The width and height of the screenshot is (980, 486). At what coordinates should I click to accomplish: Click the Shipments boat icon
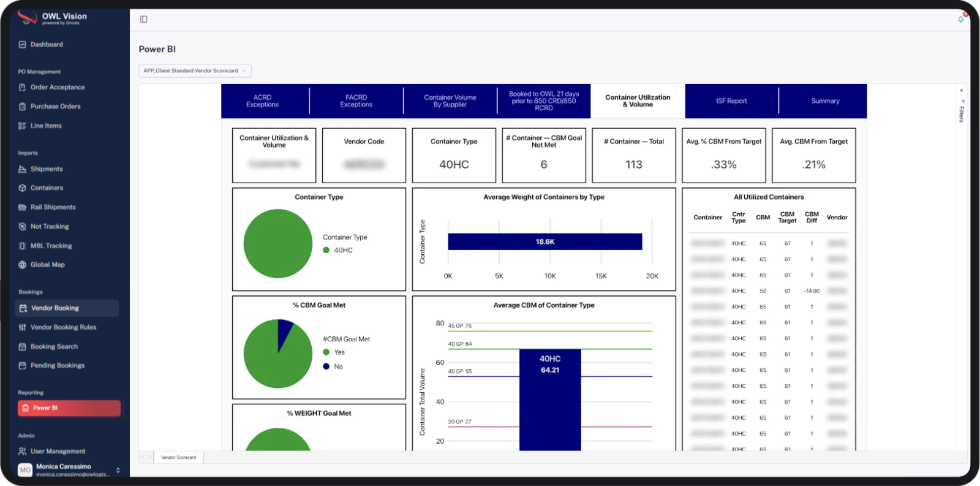pos(23,169)
